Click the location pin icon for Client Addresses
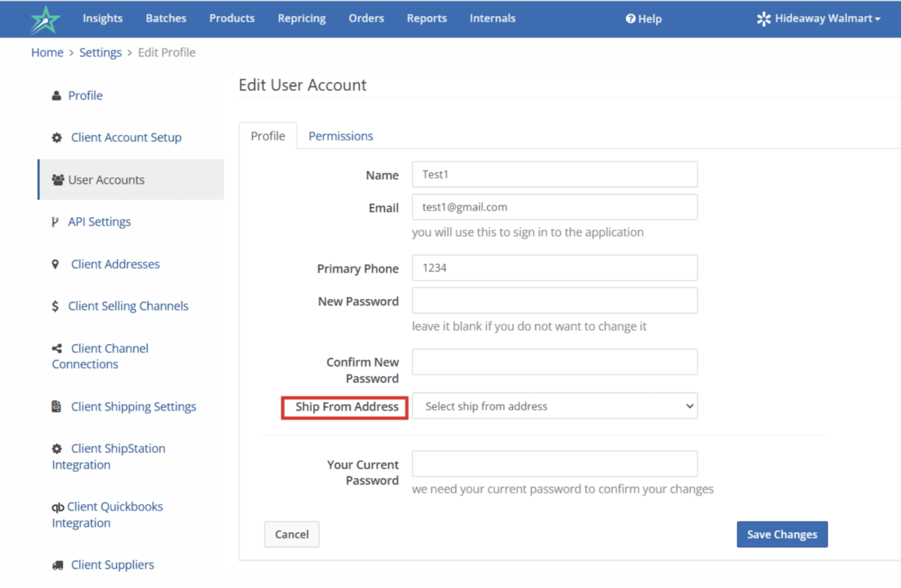Screen dimensions: 901x588 point(55,264)
